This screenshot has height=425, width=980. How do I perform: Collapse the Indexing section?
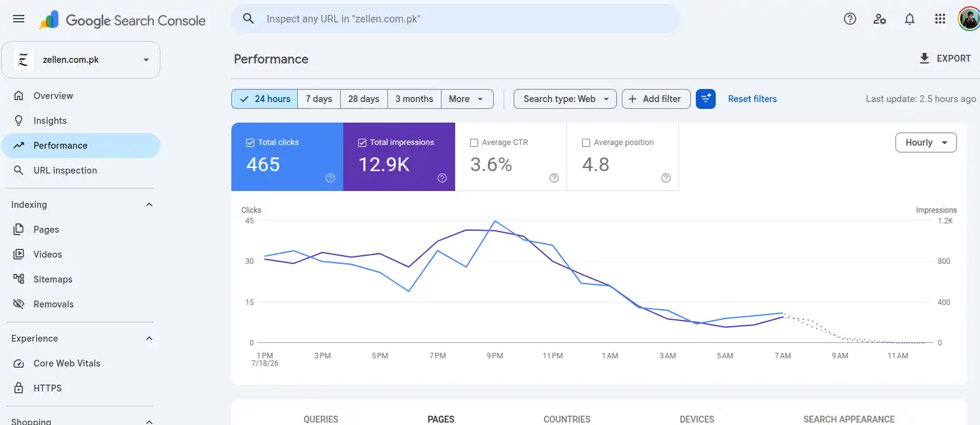pos(149,205)
